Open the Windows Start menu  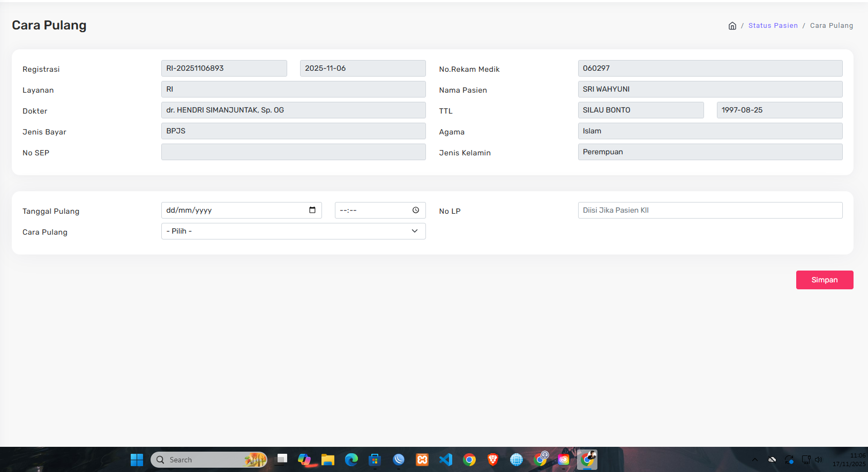coord(137,460)
